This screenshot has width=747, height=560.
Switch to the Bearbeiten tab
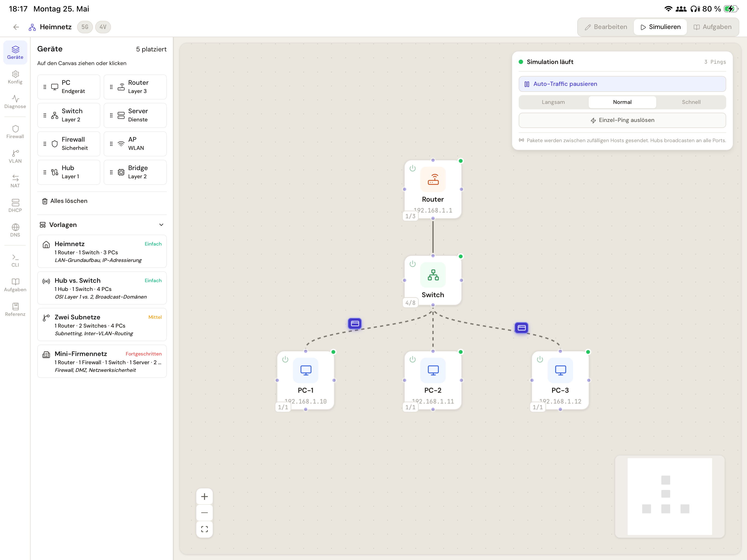point(606,27)
